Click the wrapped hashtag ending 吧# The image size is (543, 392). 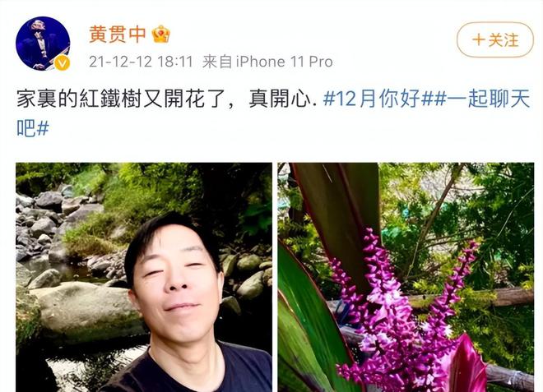click(x=33, y=128)
